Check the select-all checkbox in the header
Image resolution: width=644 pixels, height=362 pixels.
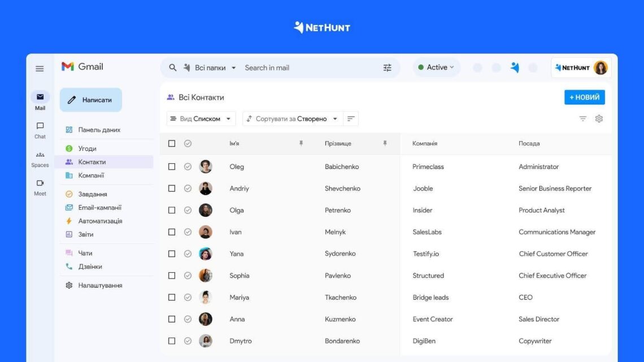point(172,143)
